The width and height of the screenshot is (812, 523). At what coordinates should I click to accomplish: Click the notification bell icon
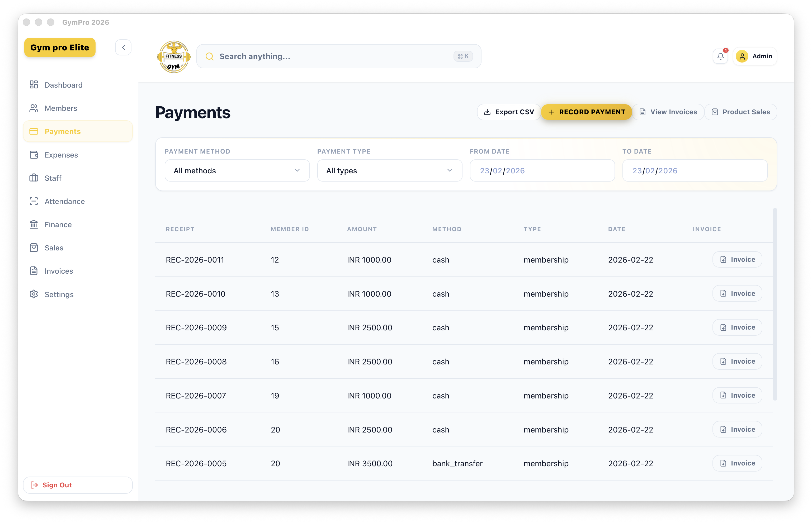coord(720,56)
